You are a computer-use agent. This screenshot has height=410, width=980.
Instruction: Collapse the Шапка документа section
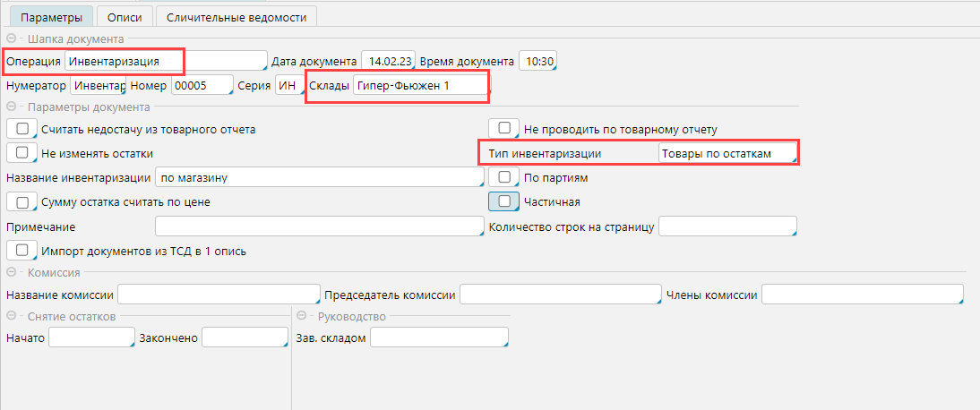[x=12, y=38]
